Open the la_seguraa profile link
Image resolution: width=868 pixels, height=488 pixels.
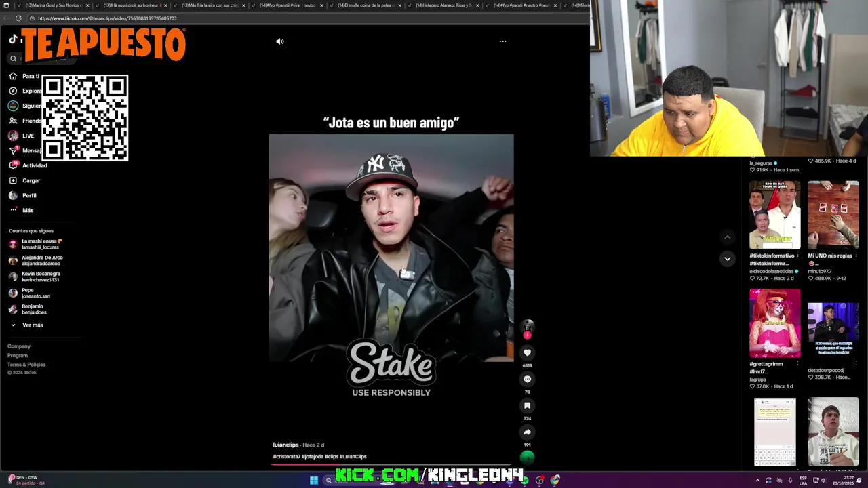[x=761, y=163]
